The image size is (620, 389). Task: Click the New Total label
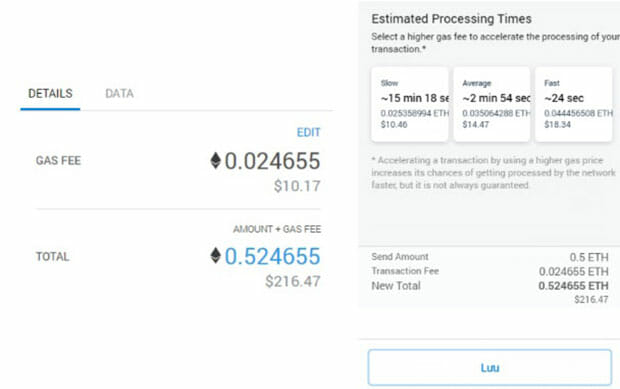[396, 286]
